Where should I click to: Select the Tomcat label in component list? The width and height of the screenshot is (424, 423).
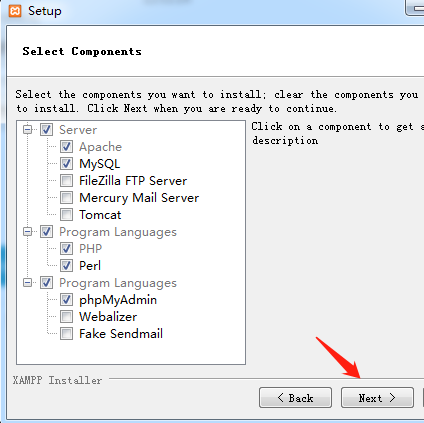point(100,215)
